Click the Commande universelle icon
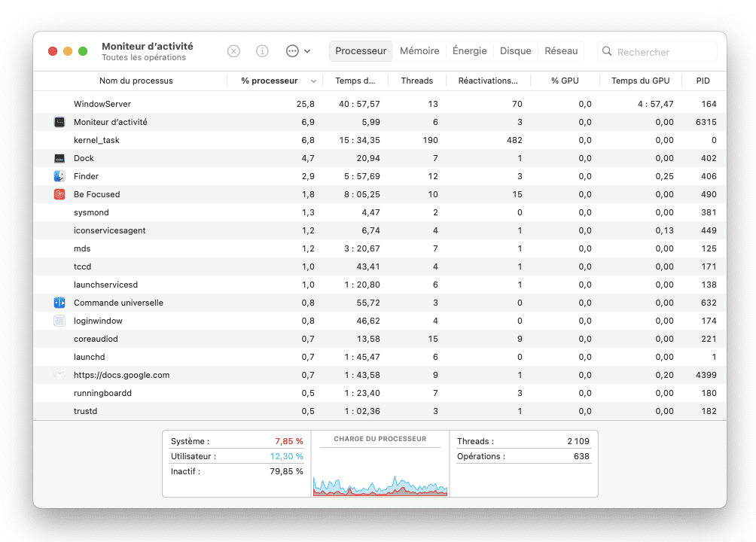 [x=59, y=303]
